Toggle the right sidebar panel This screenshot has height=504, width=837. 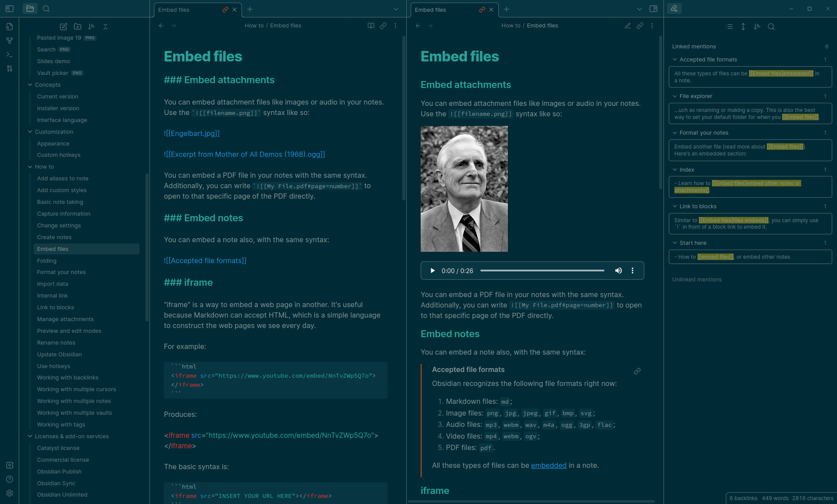pos(653,9)
